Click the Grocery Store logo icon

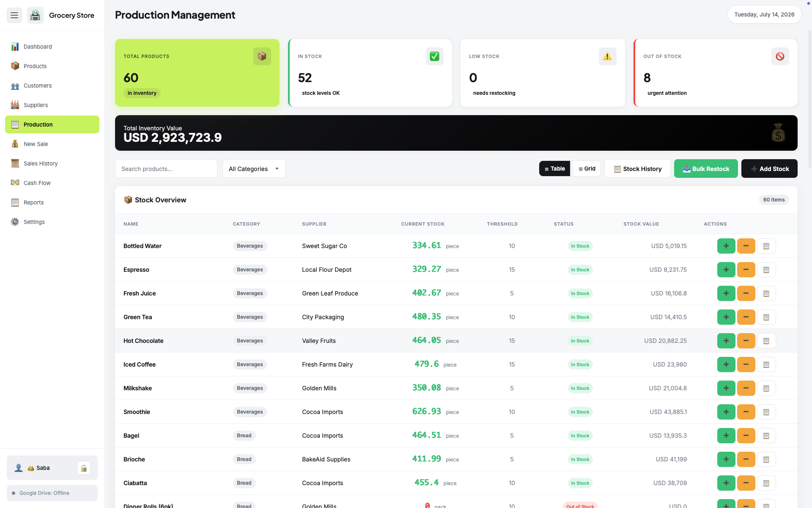point(36,15)
